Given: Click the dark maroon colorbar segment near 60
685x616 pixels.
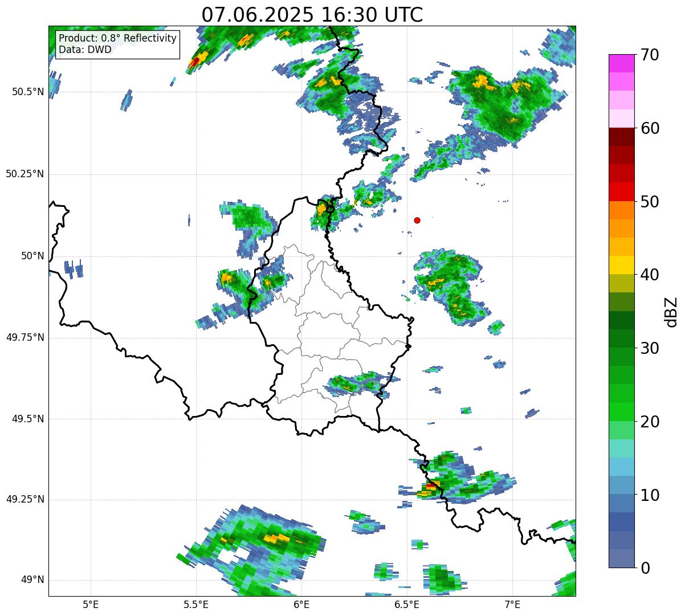Looking at the screenshot, I should click(x=621, y=137).
